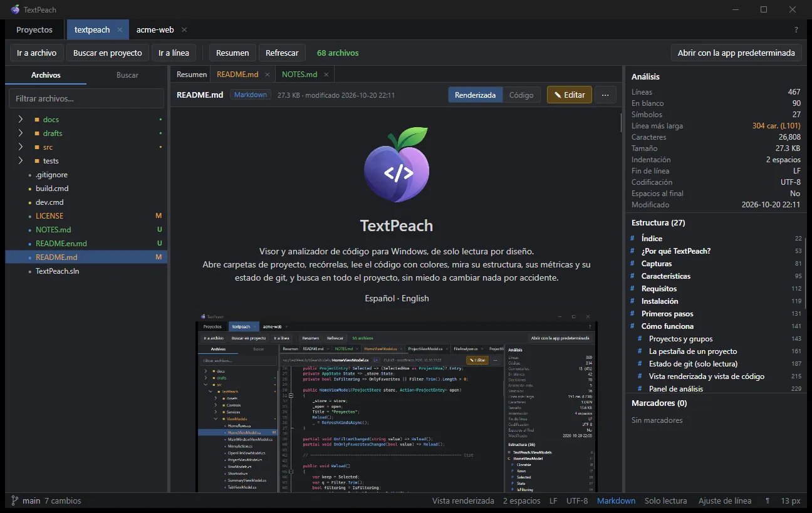Click the src folder icon
The width and height of the screenshot is (812, 513).
37,147
